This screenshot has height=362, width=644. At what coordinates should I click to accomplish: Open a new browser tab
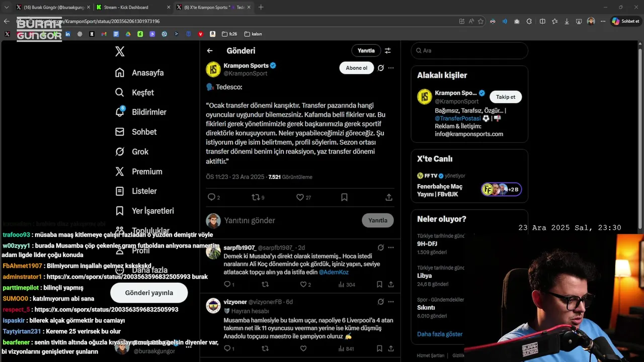[x=261, y=7]
